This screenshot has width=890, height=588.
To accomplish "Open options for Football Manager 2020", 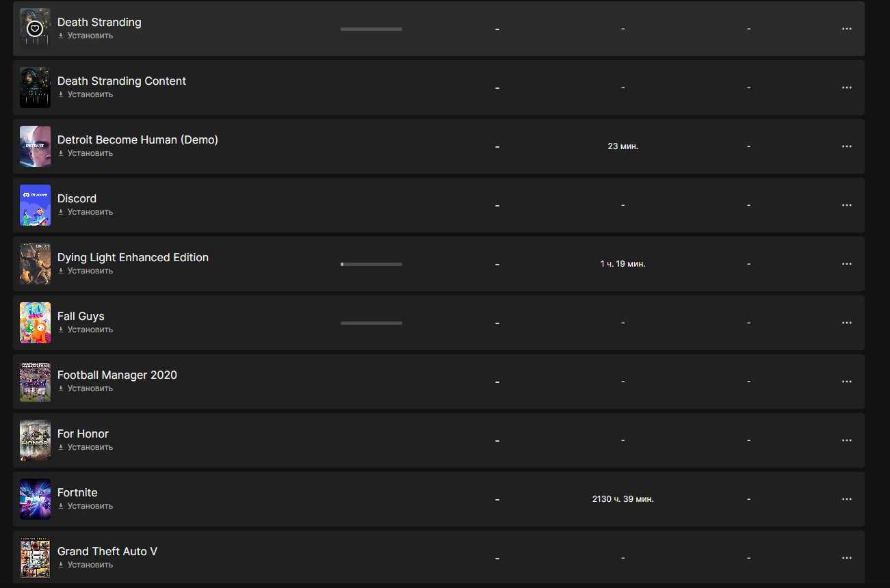I will (x=846, y=382).
